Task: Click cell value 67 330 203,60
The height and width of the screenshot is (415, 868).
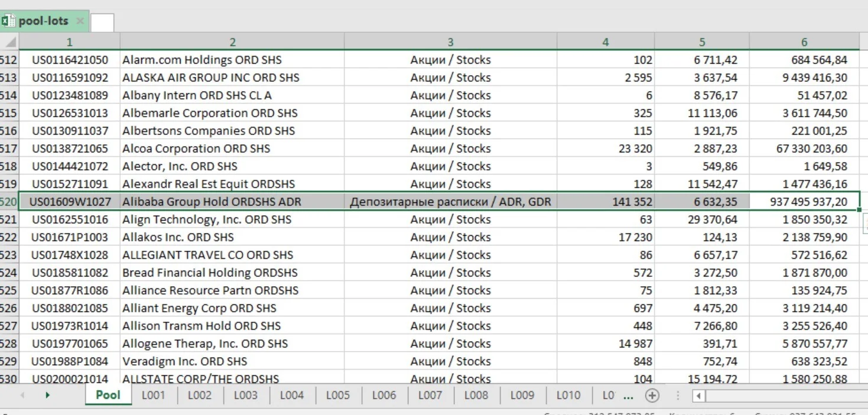Action: coord(804,148)
